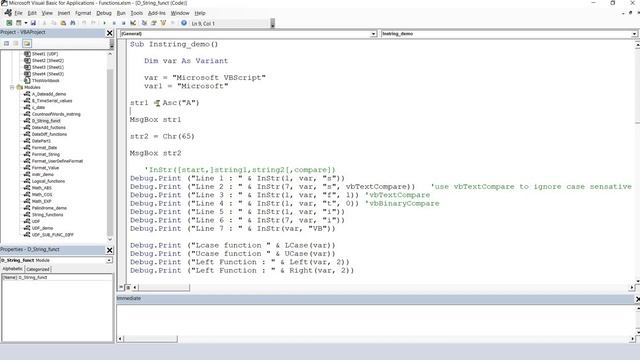Click the Procedure View button at code bottom-left
The height and width of the screenshot is (360, 640).
click(121, 287)
